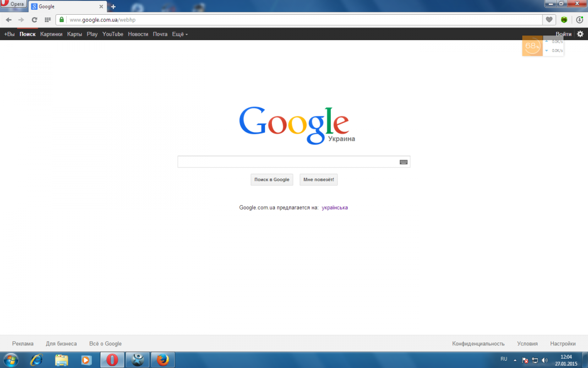Viewport: 588px width, 368px height.
Task: Click the RU language indicator in tray
Action: point(504,359)
